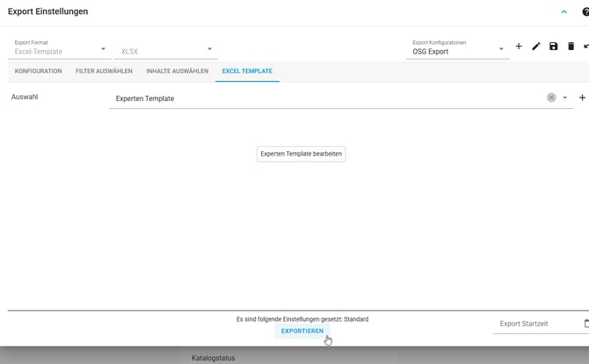Click the Auswahl label
This screenshot has width=589, height=364.
click(25, 97)
